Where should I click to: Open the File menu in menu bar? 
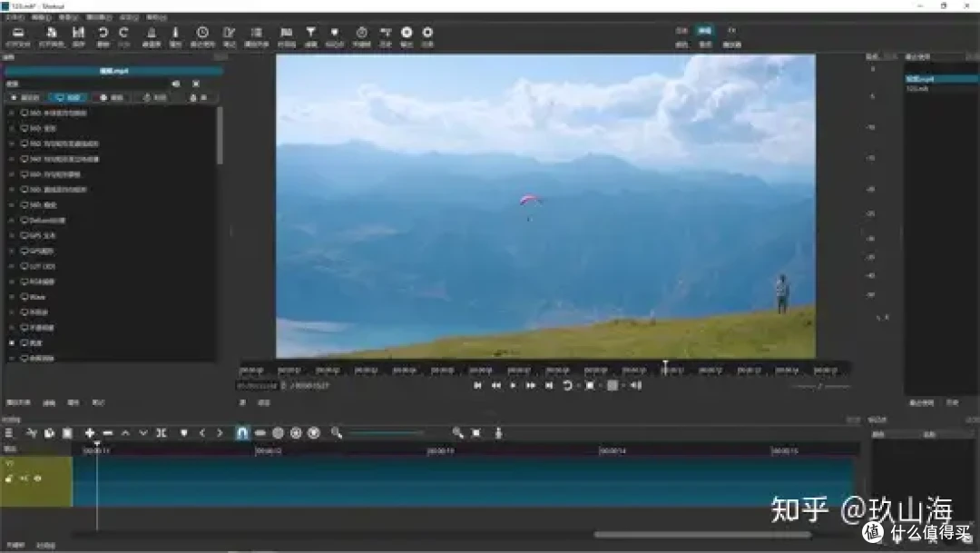click(14, 16)
